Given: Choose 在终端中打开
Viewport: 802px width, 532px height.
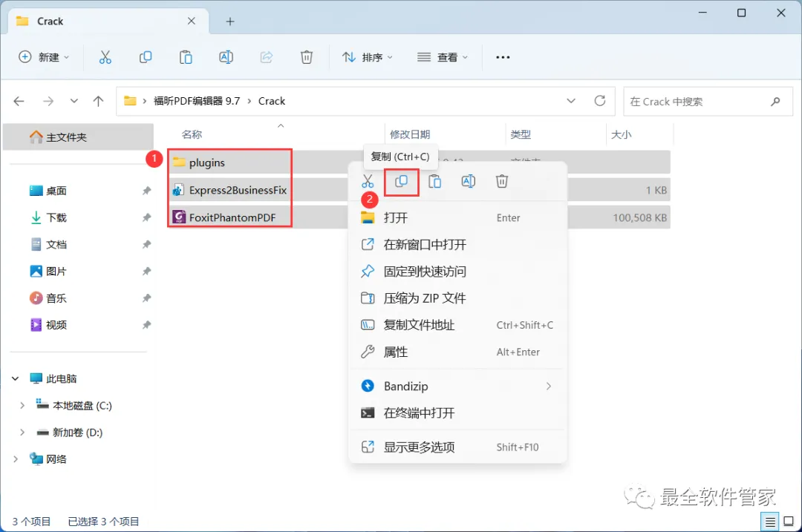Looking at the screenshot, I should point(457,413).
